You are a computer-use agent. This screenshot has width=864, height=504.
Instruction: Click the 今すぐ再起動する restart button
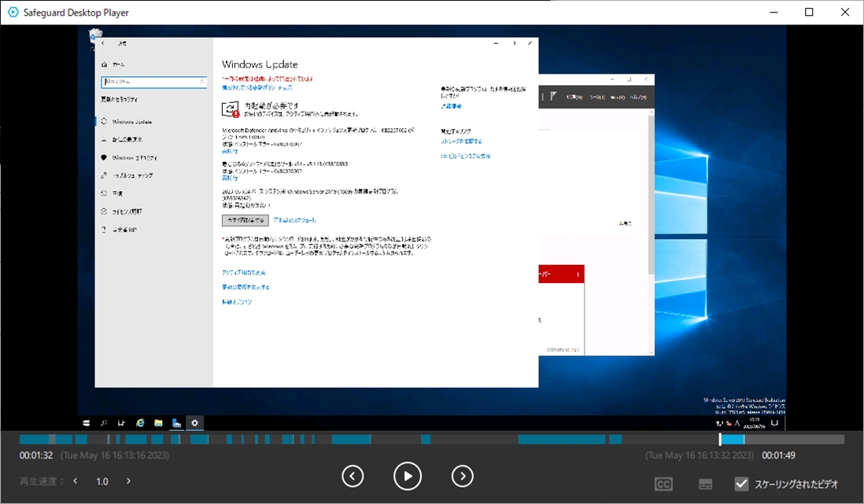click(x=246, y=220)
